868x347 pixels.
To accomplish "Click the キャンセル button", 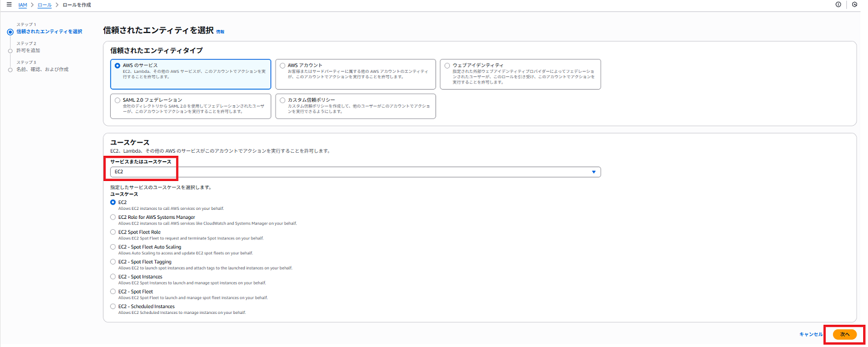I will (810, 334).
